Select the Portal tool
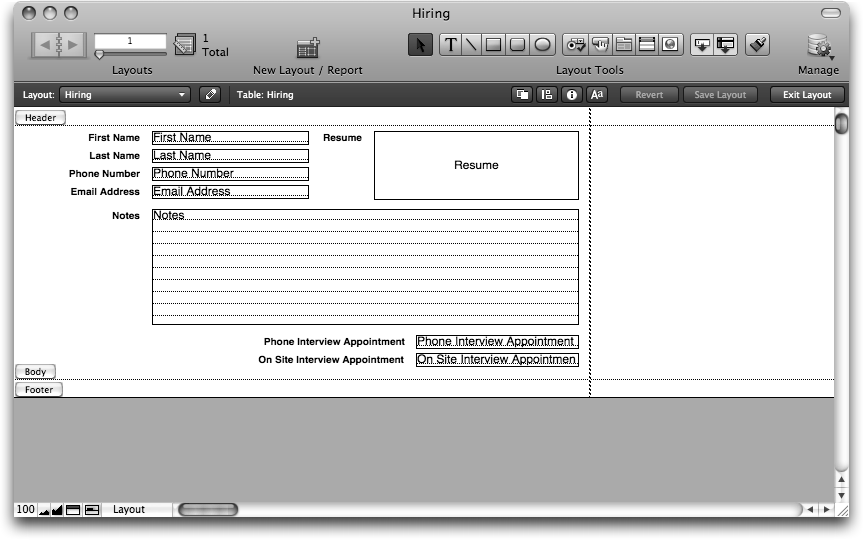 pos(647,45)
